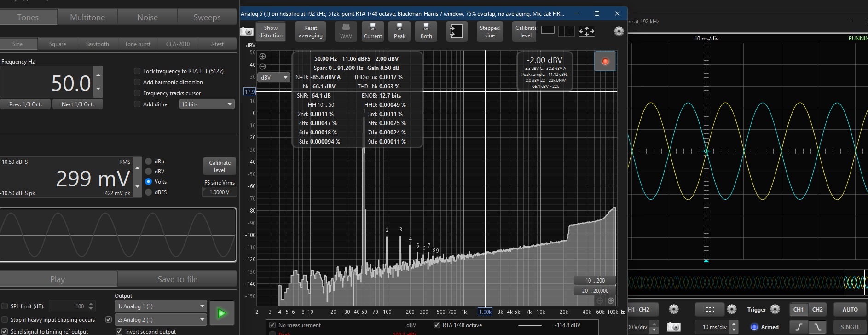This screenshot has height=335, width=868.
Task: Open scope Trigger settings gear
Action: 775,309
